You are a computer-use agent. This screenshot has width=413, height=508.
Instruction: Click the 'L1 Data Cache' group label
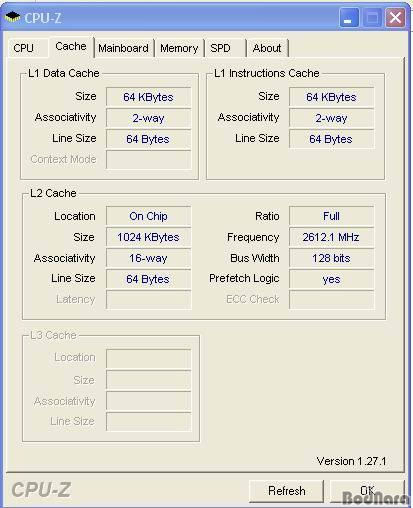tap(64, 73)
